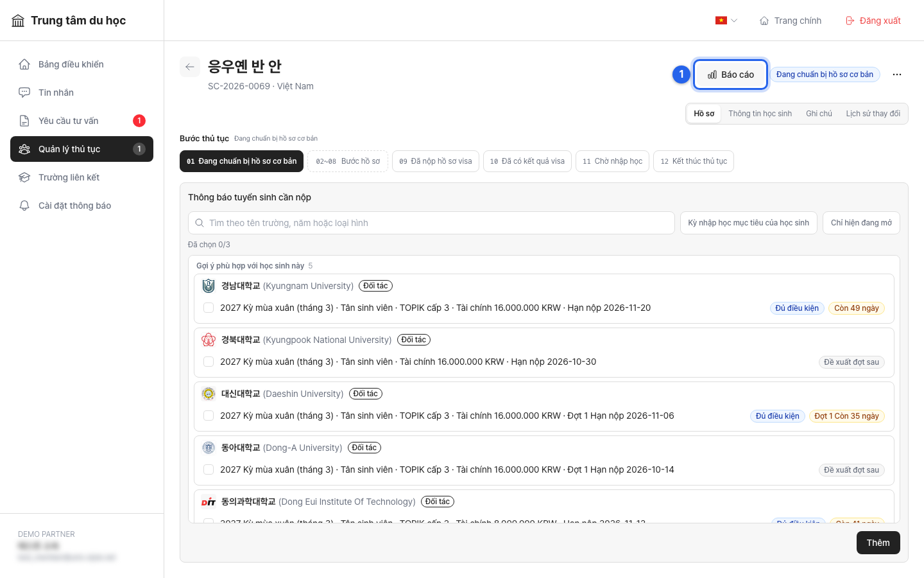Click DEMO PARTNER label in sidebar
The width and height of the screenshot is (924, 578).
tap(46, 534)
